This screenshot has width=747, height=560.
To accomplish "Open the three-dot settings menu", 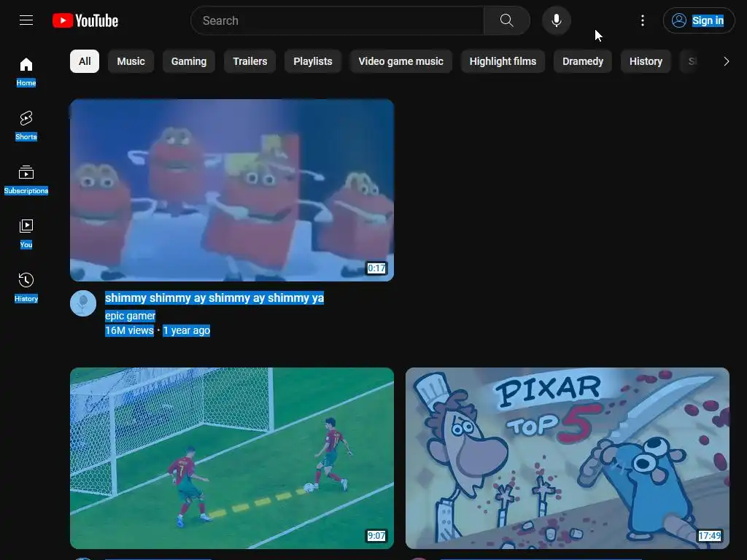I will click(642, 20).
